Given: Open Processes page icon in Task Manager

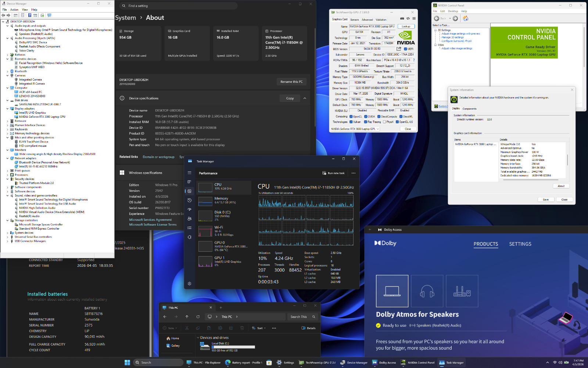Looking at the screenshot, I should (x=190, y=182).
